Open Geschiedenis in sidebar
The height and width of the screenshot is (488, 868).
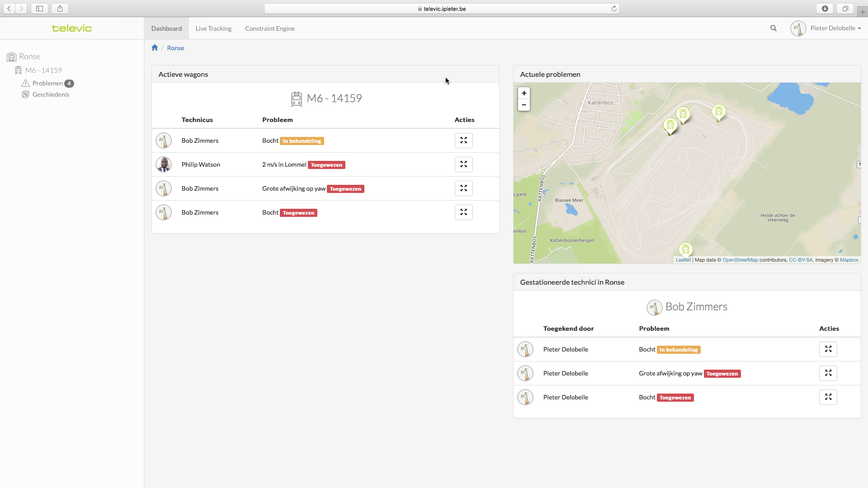51,94
